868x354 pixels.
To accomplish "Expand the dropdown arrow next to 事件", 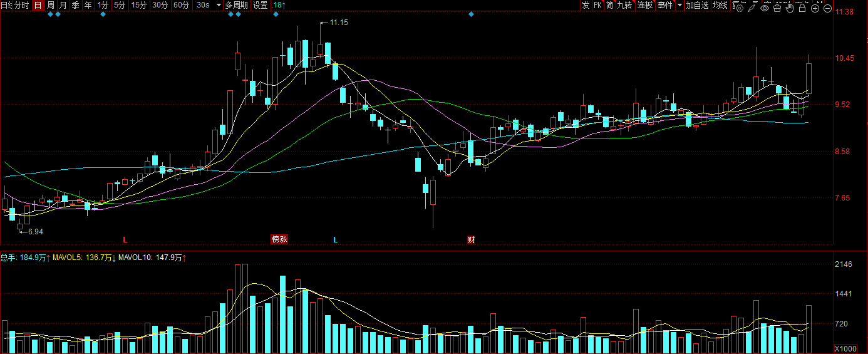I will pyautogui.click(x=679, y=5).
